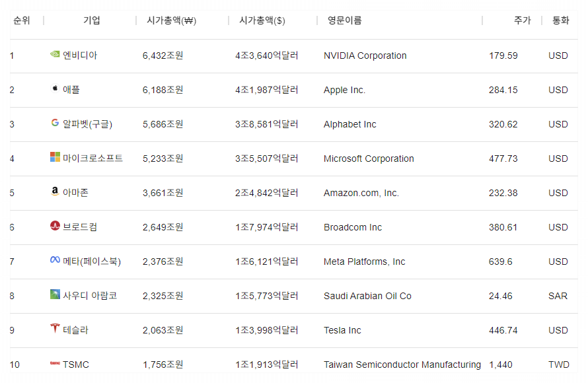
Task: Select the 3조8,581억달러 cell
Action: pos(267,124)
